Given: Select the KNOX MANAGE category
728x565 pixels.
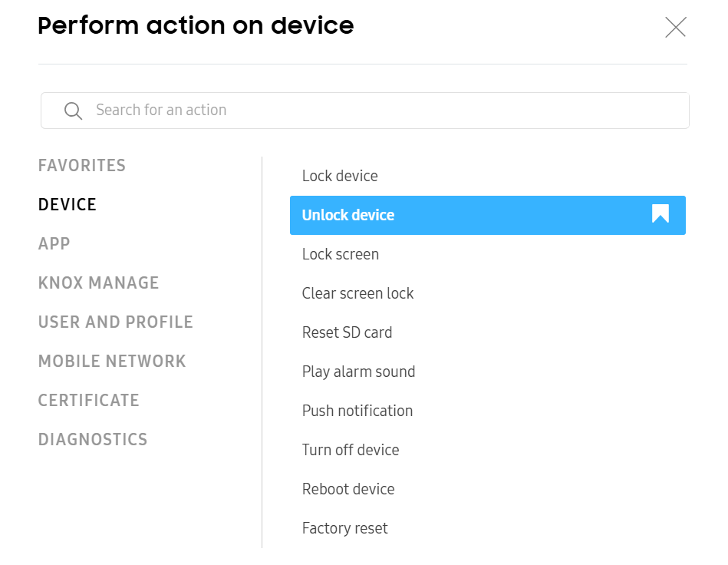Looking at the screenshot, I should click(98, 282).
